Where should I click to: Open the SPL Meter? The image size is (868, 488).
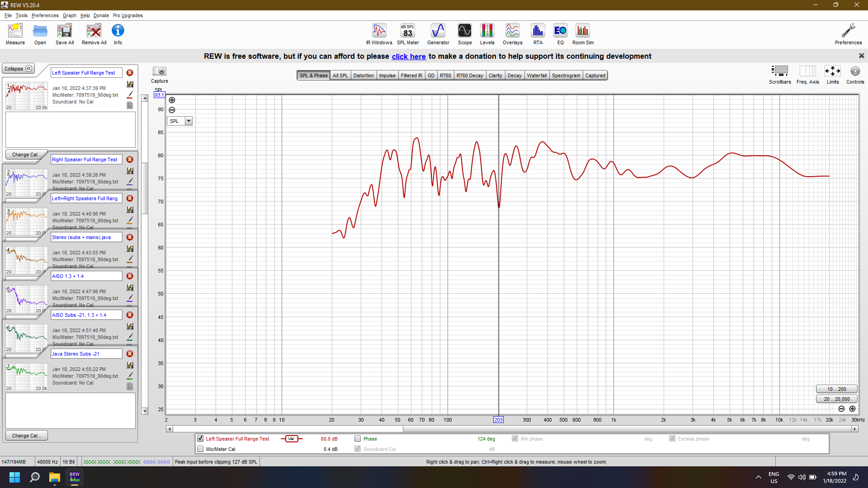(408, 34)
